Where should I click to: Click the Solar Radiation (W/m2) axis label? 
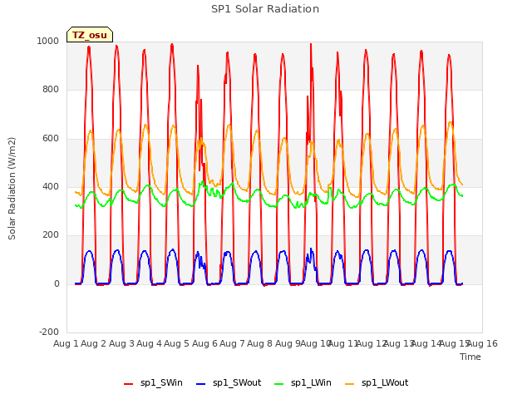tap(12, 189)
